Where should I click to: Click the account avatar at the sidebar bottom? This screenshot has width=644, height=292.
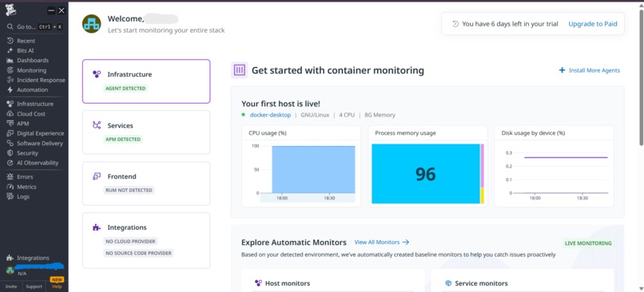pos(10,270)
